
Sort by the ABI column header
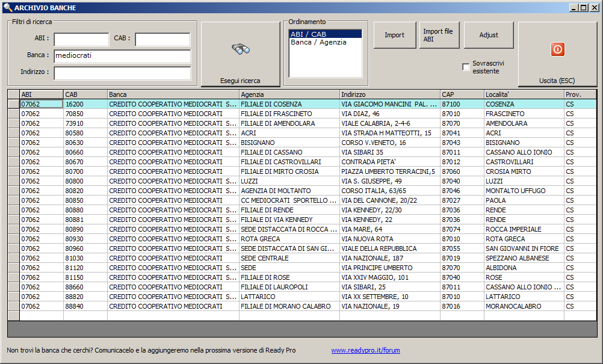(41, 94)
